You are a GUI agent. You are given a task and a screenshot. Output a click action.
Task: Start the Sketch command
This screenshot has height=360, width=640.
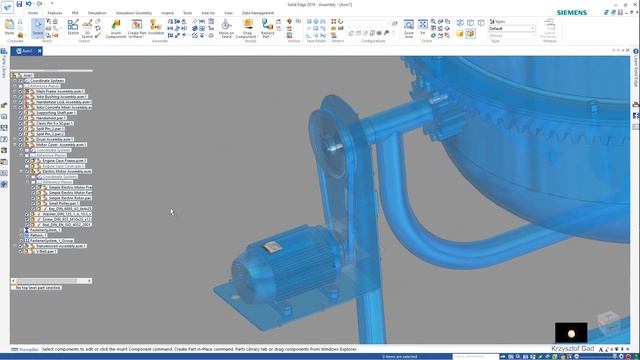tap(73, 27)
